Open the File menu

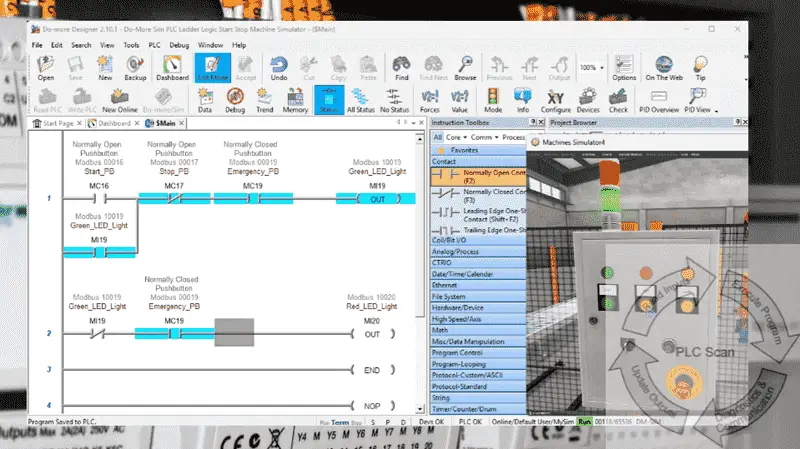coord(37,45)
